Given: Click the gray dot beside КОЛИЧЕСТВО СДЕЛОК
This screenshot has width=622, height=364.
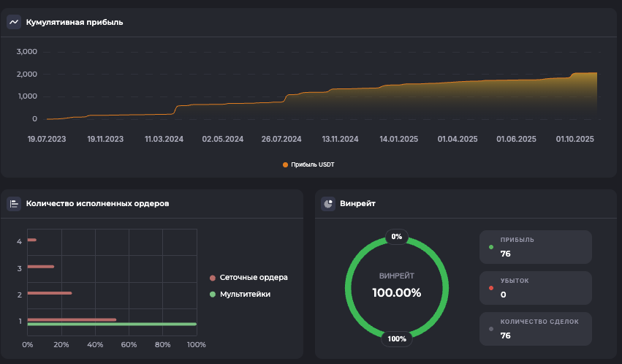Looking at the screenshot, I should tap(492, 329).
